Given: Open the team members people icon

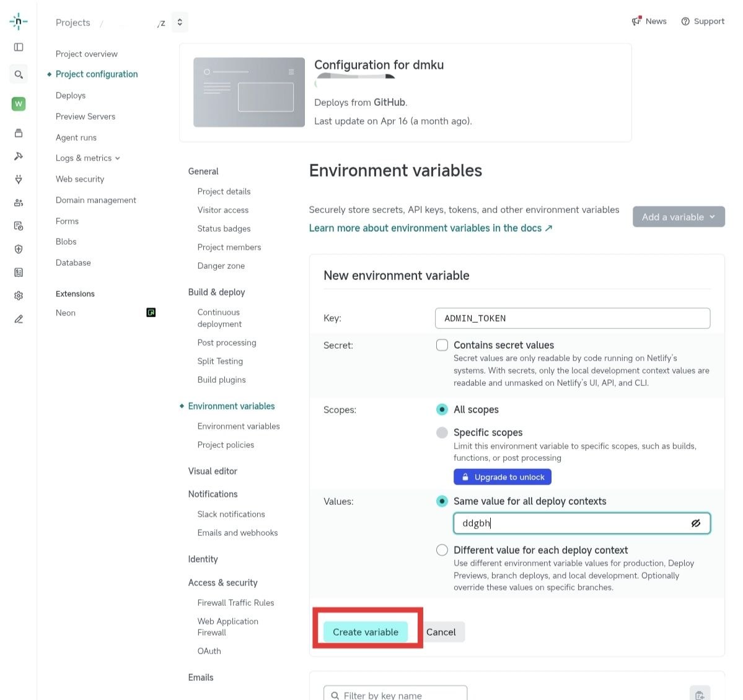Looking at the screenshot, I should (x=19, y=203).
